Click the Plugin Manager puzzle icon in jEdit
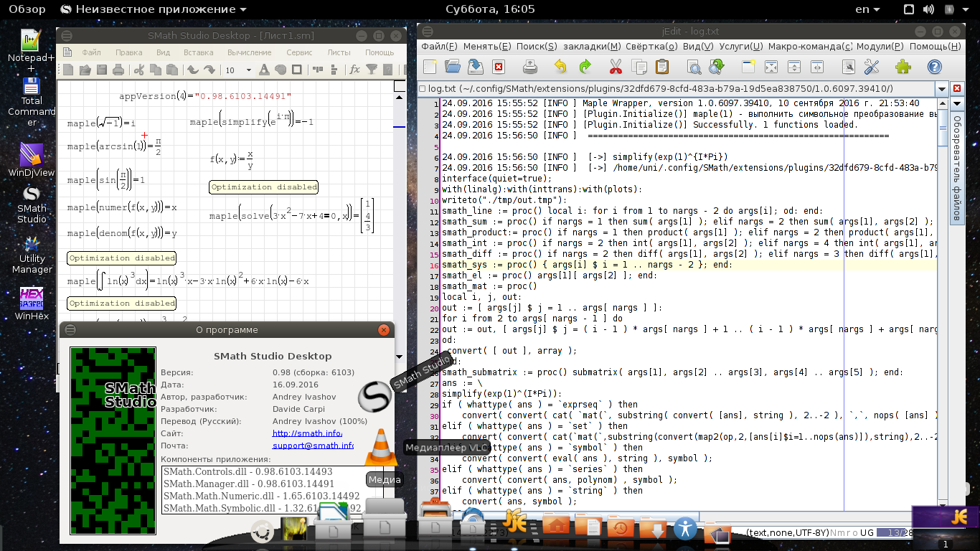 click(x=903, y=67)
